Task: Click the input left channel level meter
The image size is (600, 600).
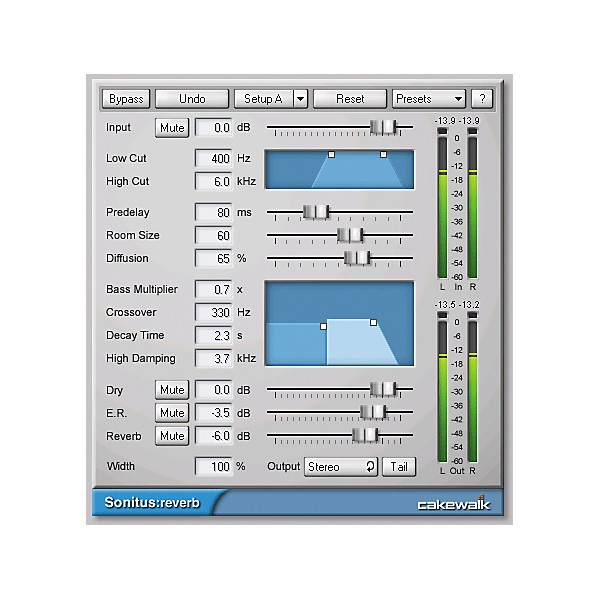Action: [x=442, y=204]
